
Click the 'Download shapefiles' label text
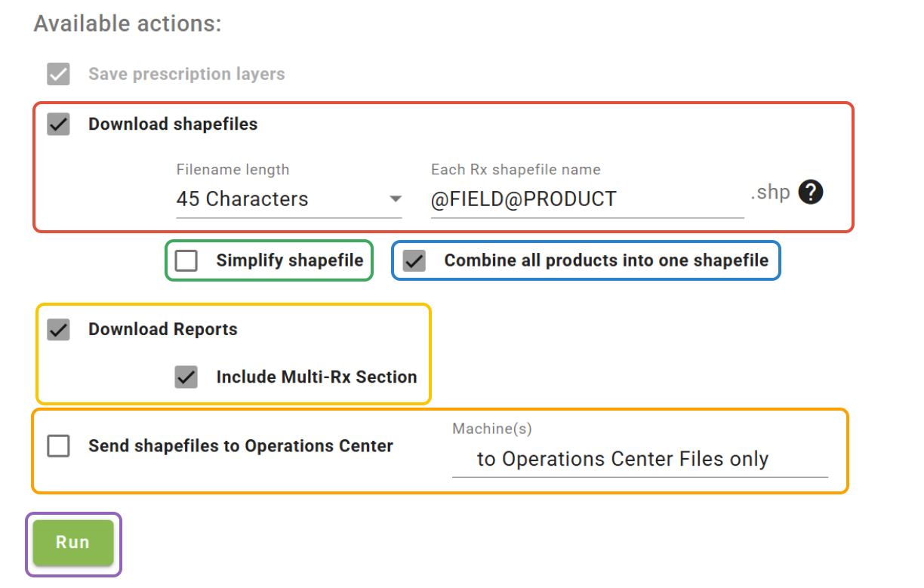(x=173, y=125)
